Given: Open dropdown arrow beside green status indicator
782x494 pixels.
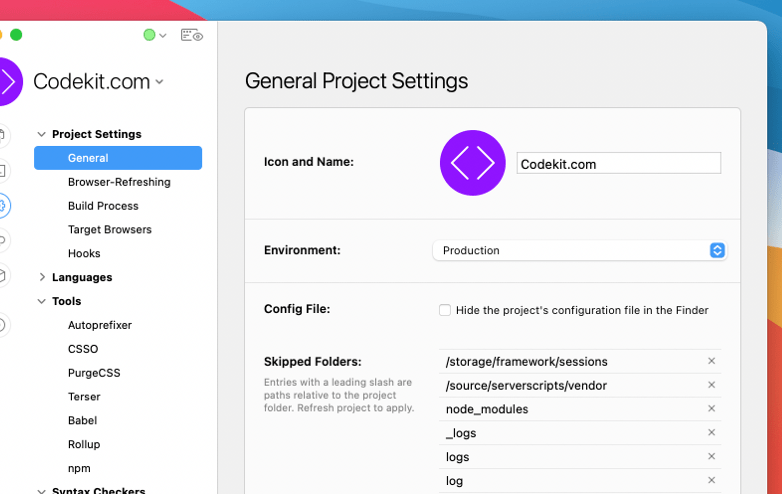Looking at the screenshot, I should (x=163, y=35).
